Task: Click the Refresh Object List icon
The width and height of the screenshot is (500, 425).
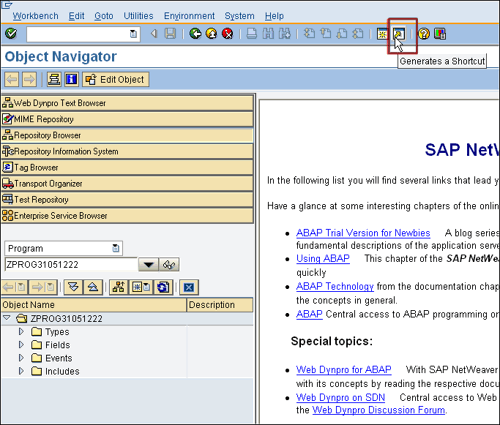Action: pyautogui.click(x=163, y=287)
